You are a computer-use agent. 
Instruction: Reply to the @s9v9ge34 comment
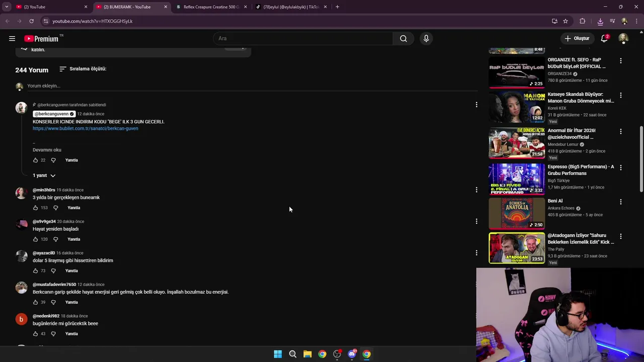tap(74, 239)
